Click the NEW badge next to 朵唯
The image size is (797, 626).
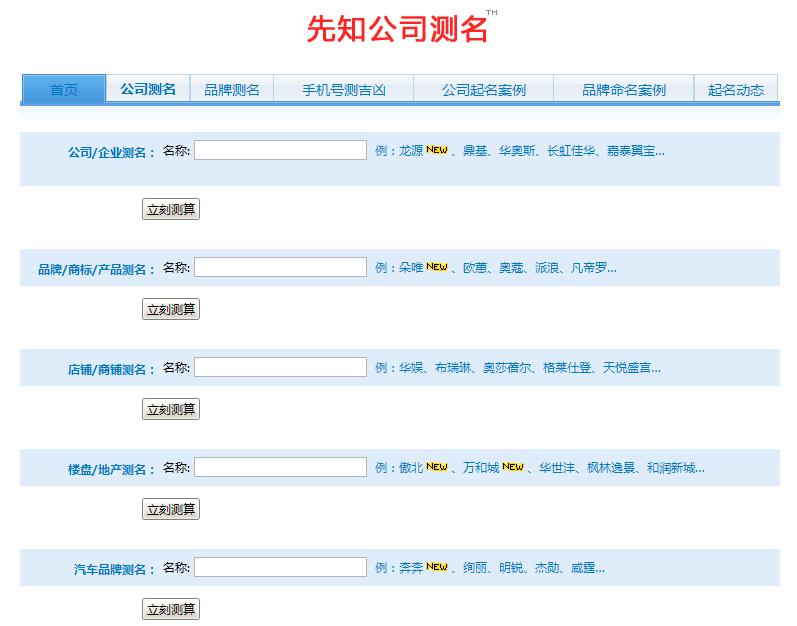click(437, 267)
